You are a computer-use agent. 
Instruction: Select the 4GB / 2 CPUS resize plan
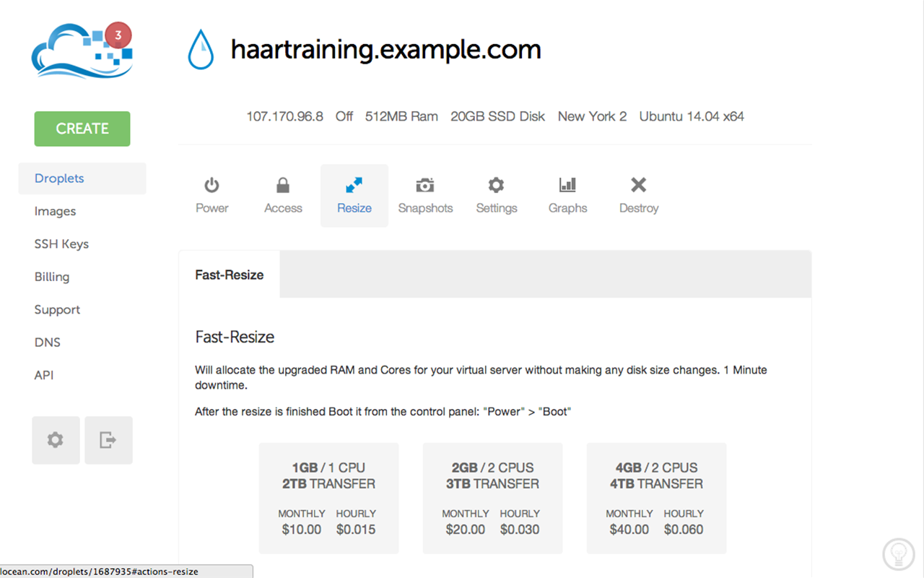(x=656, y=499)
